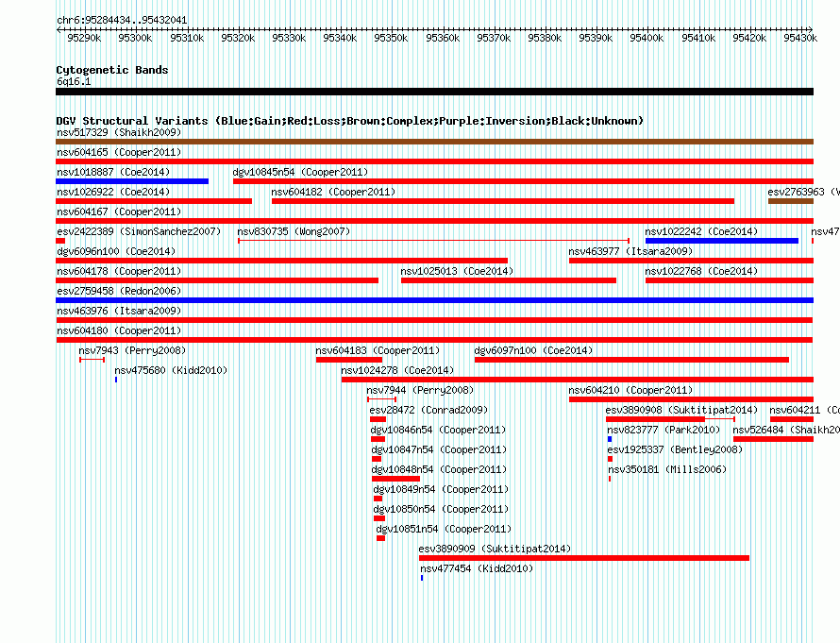Click the 95290k ruler tick label
The height and width of the screenshot is (643, 840).
coord(84,38)
